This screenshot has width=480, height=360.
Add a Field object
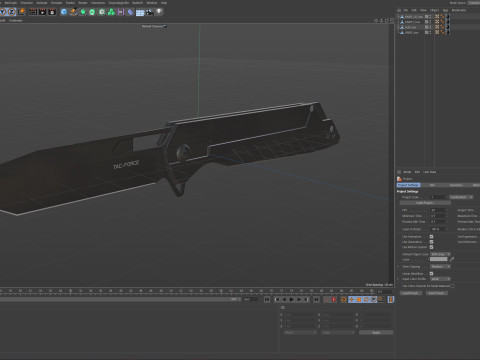click(121, 12)
